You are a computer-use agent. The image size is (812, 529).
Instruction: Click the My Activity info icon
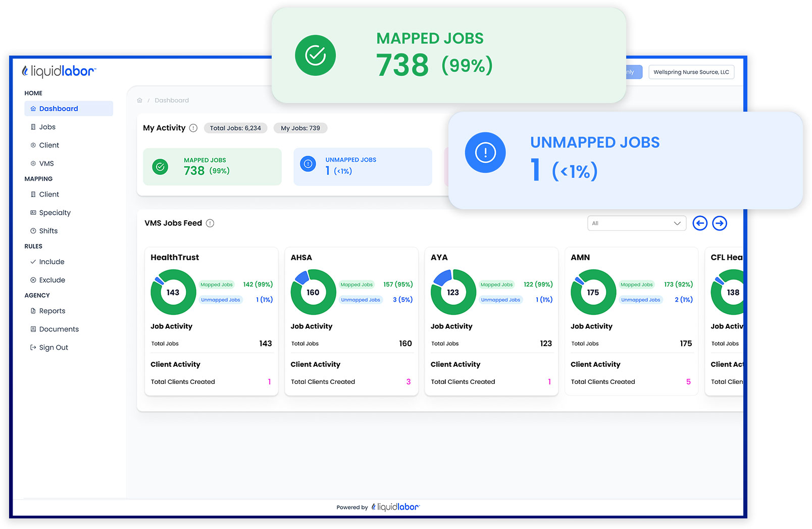click(193, 128)
